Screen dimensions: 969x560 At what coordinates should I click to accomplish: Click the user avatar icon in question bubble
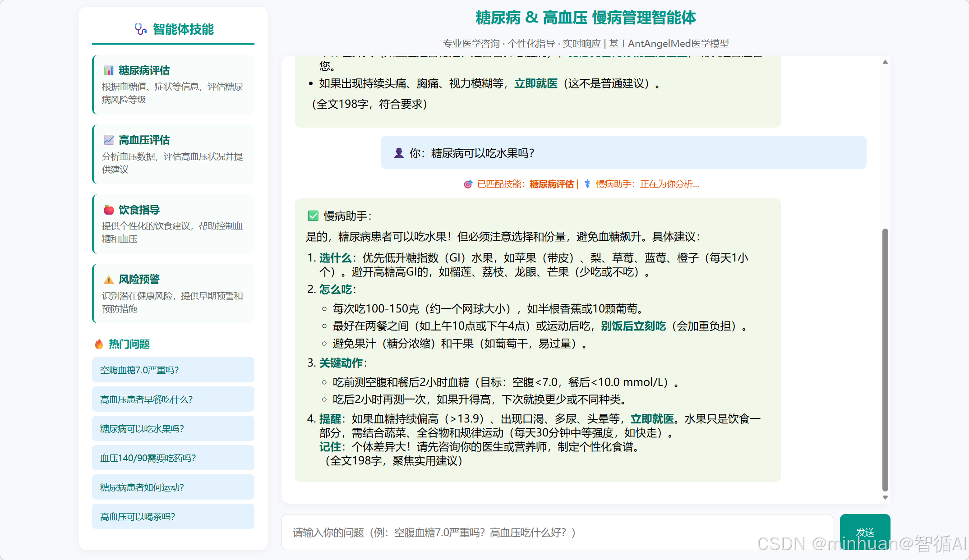[x=399, y=153]
